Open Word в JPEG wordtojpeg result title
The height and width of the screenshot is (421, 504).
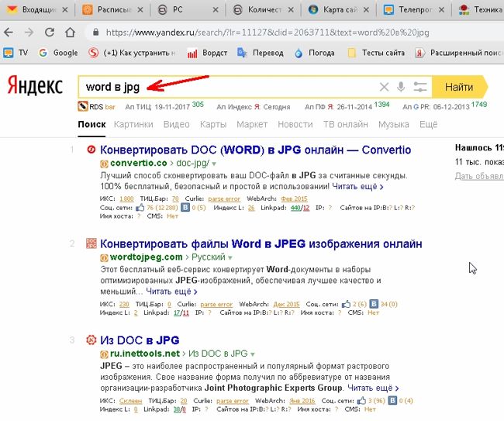(261, 244)
